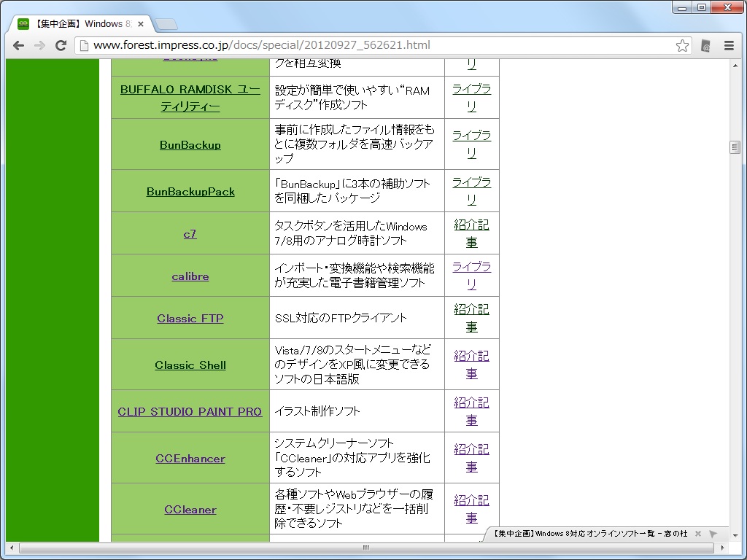
Task: Open the BunBackup software link
Action: click(190, 145)
